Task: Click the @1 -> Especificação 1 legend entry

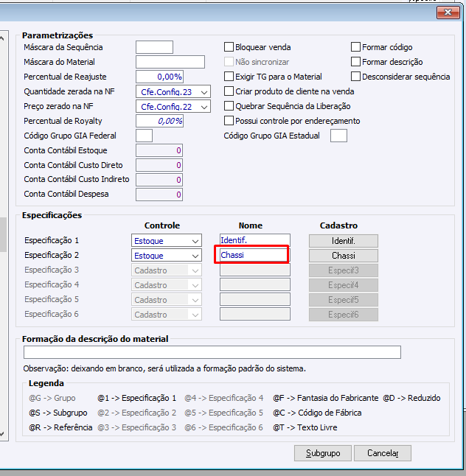Action: pyautogui.click(x=136, y=398)
